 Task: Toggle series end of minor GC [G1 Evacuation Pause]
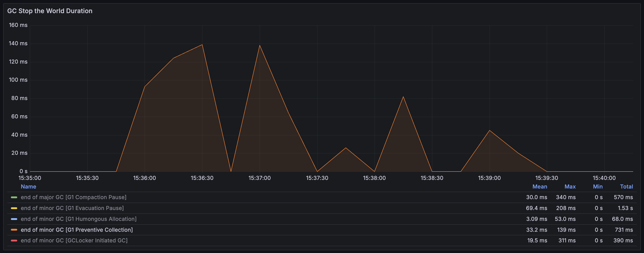coord(72,208)
